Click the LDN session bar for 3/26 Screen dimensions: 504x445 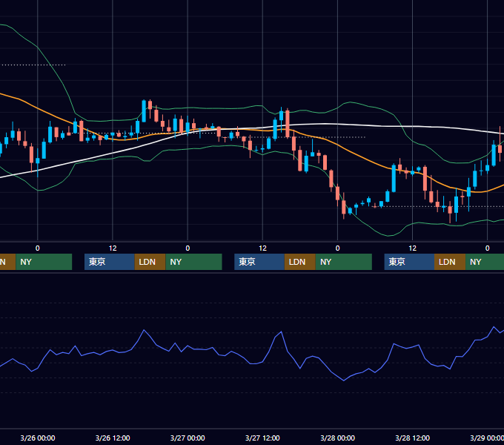tap(150, 262)
